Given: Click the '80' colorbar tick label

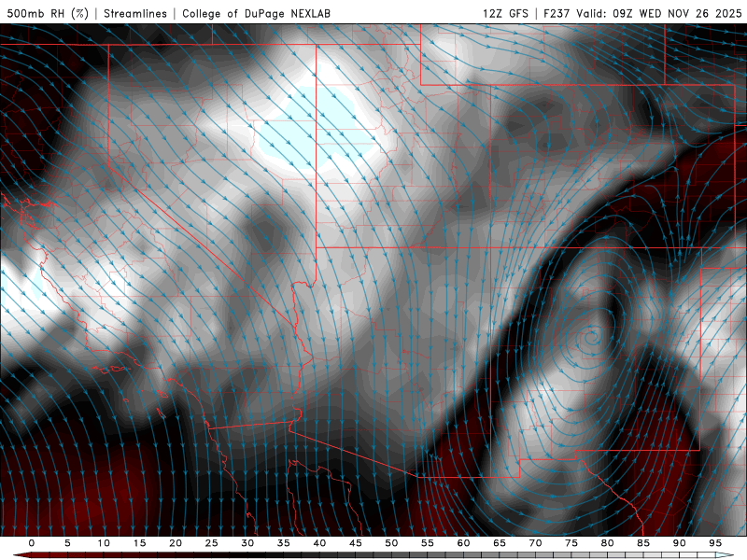Looking at the screenshot, I should point(607,543).
